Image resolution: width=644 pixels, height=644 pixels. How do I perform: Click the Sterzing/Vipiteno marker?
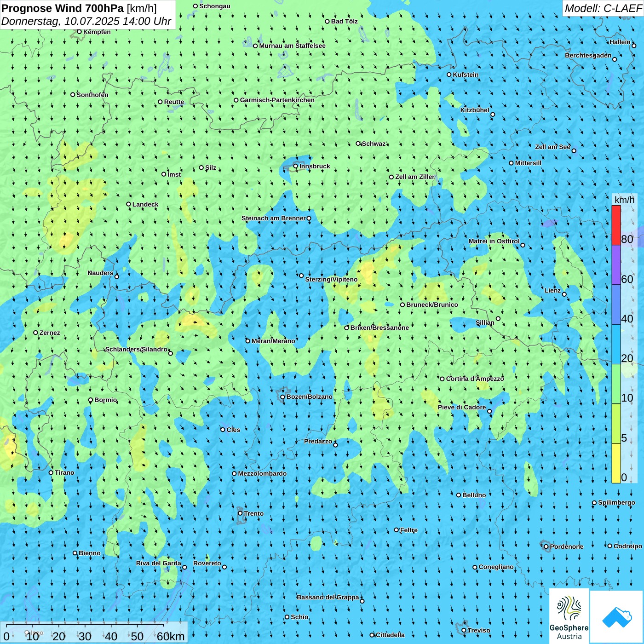(x=302, y=276)
